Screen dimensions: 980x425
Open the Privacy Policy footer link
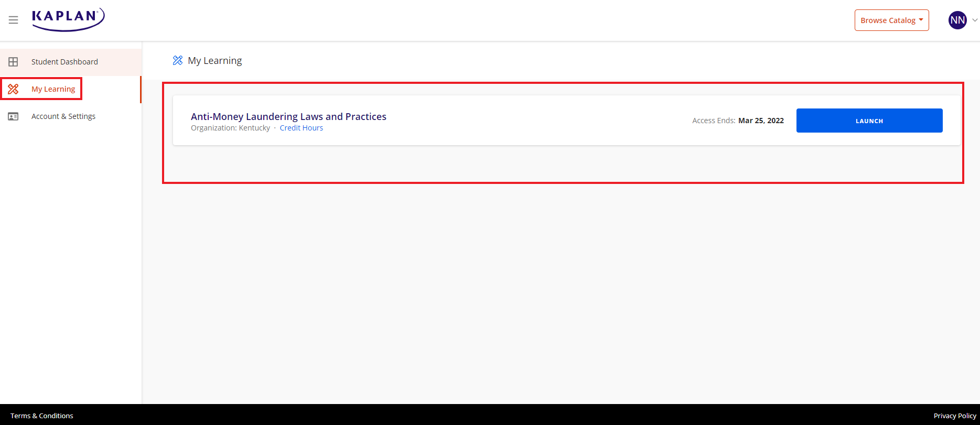click(954, 416)
